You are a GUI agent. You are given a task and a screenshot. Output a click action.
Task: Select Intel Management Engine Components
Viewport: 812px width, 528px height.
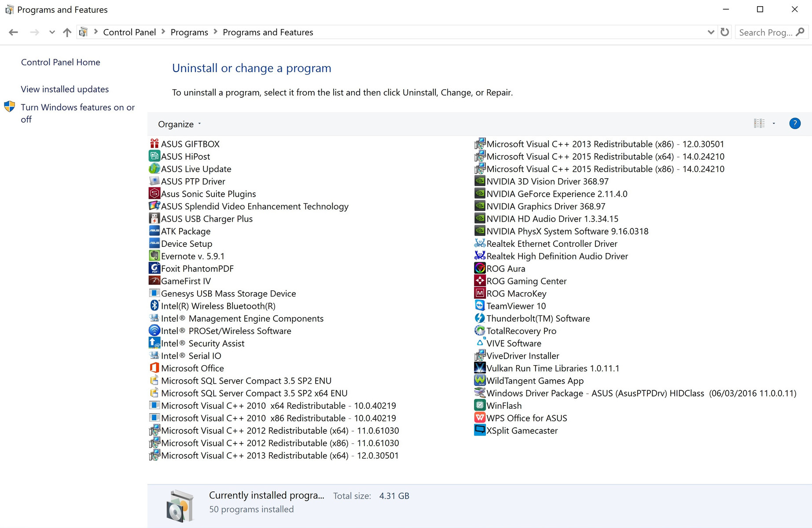tap(236, 318)
